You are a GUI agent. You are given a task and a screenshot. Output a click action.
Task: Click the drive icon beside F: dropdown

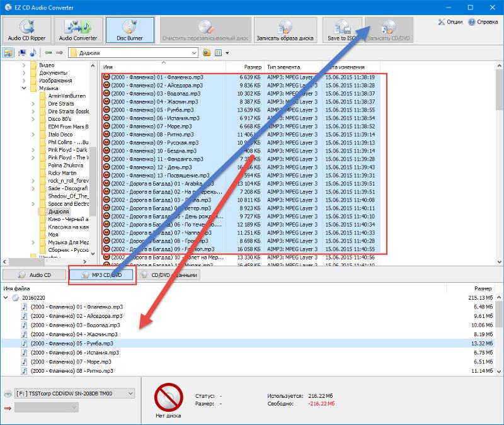[8, 394]
